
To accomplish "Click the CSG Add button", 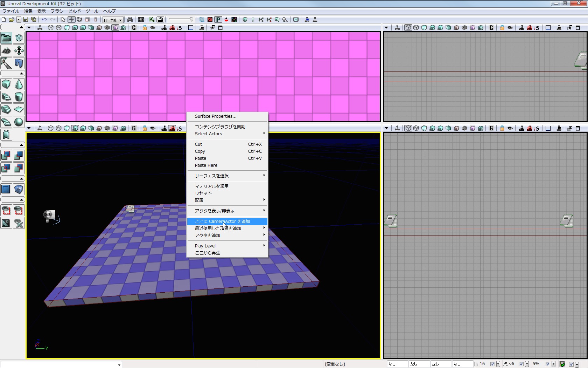I will [x=6, y=156].
